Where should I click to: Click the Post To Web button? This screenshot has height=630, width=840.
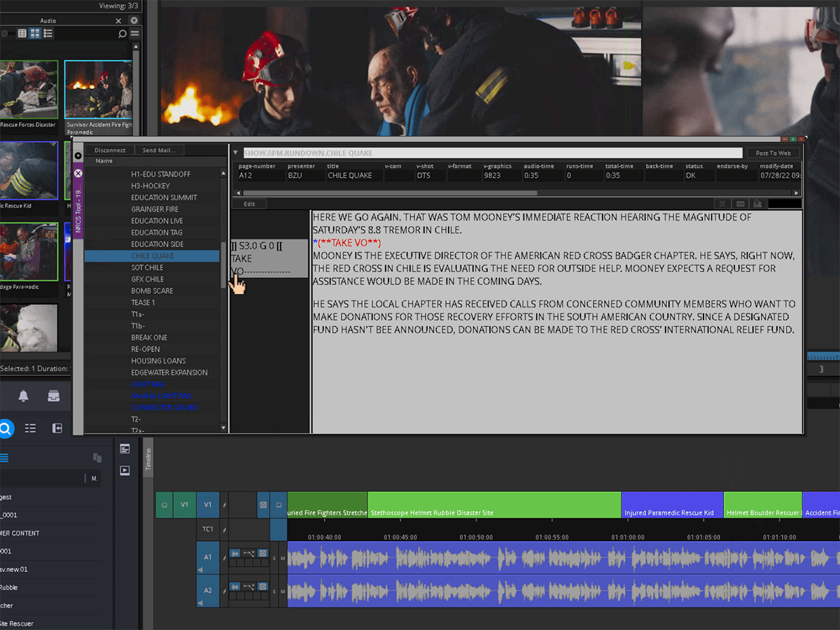pyautogui.click(x=773, y=153)
